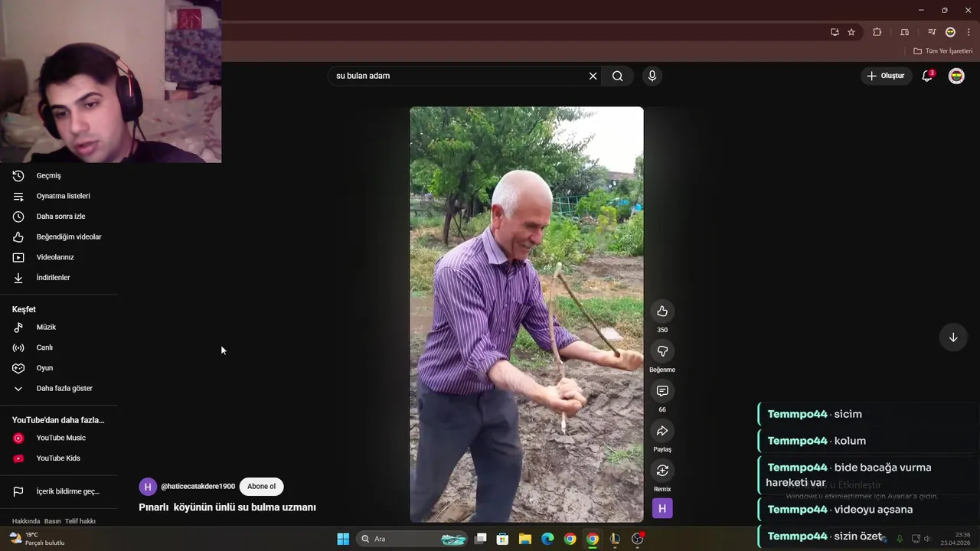Click the streamer webcam overlay
Screen dimensions: 980x551
tap(111, 81)
